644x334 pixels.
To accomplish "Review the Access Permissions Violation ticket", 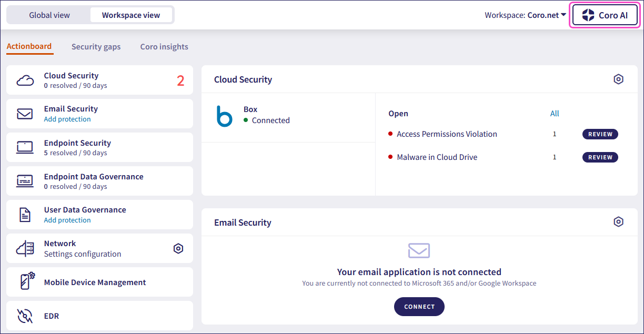I will tap(600, 134).
